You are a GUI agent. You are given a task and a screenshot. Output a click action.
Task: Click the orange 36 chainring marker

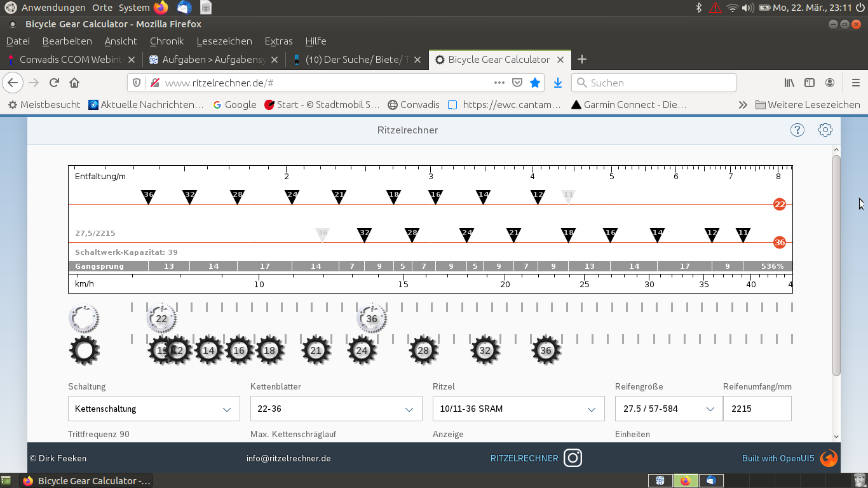[x=780, y=243]
